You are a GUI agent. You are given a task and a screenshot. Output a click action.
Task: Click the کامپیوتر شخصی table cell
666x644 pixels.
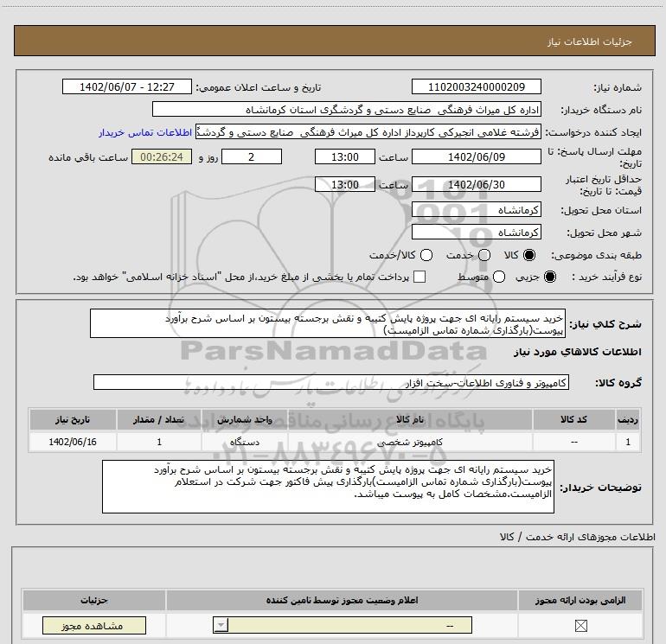coord(410,442)
